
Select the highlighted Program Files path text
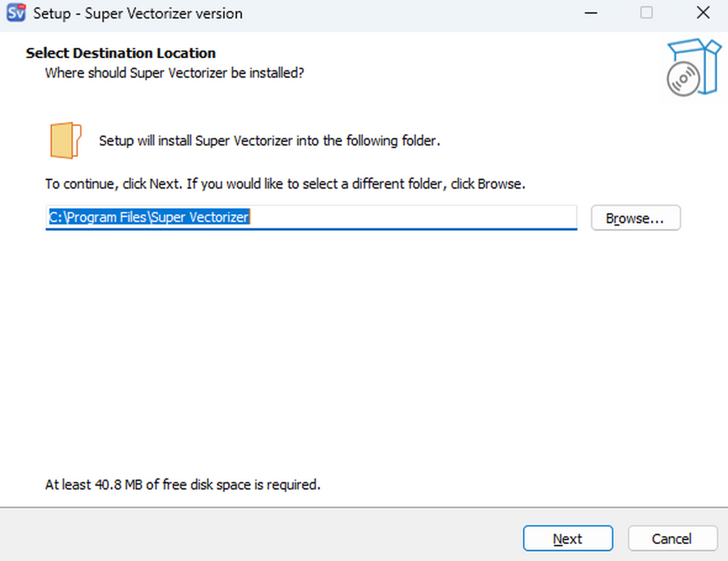[x=148, y=217]
